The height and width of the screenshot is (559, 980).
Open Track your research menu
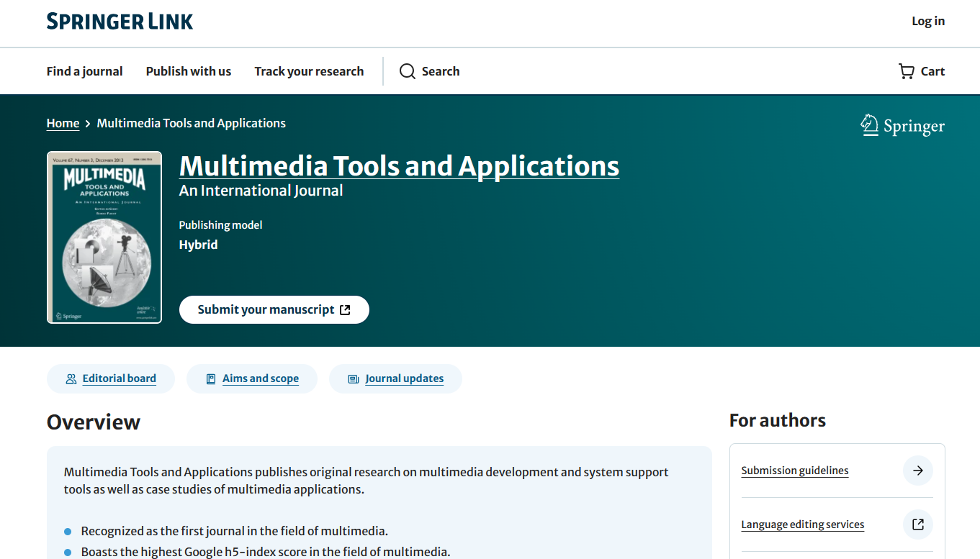pyautogui.click(x=309, y=71)
